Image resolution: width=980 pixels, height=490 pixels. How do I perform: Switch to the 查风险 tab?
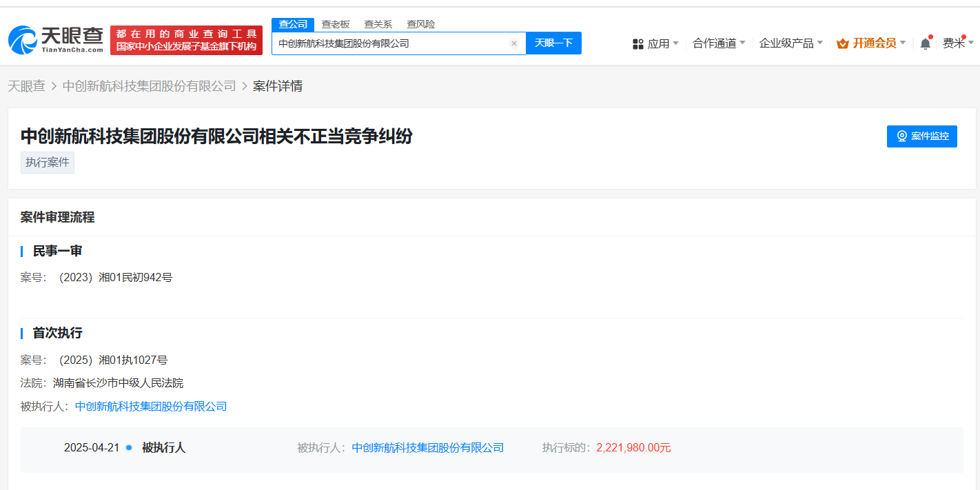421,24
